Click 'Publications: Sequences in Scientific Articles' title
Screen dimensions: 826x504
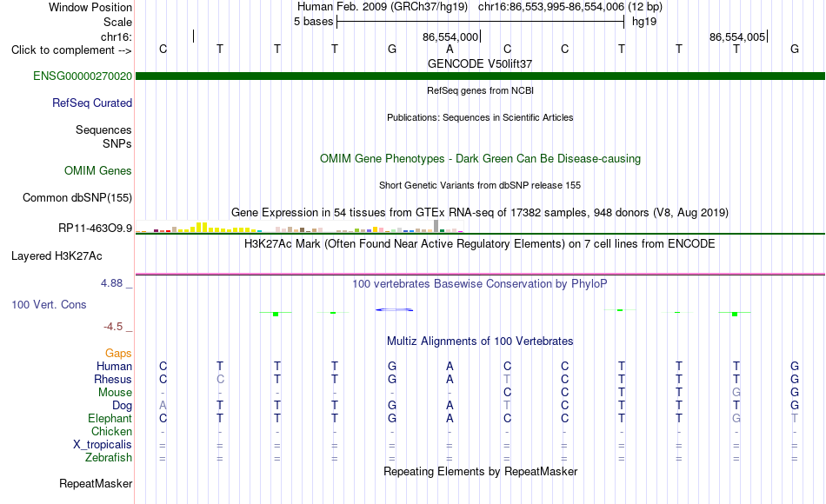pyautogui.click(x=480, y=117)
